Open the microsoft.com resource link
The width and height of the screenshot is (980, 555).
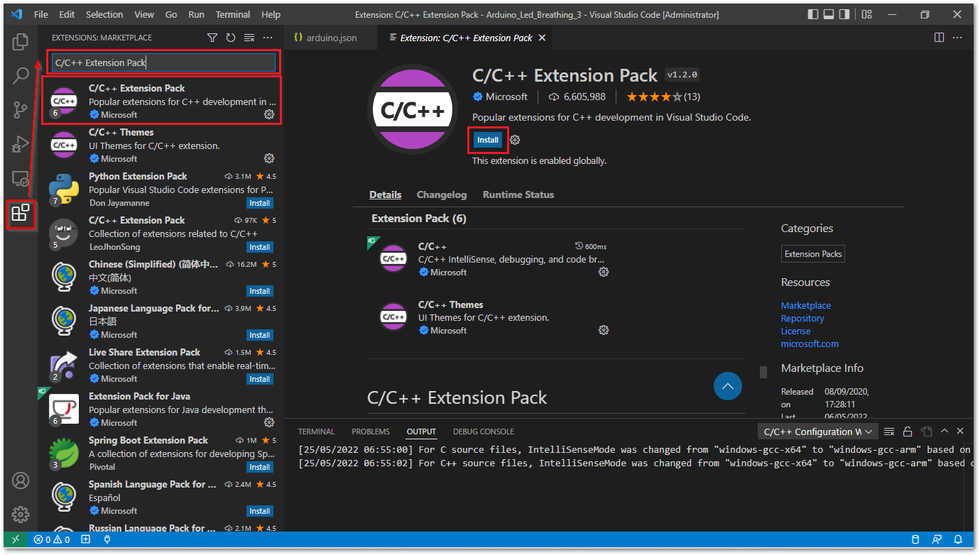810,344
